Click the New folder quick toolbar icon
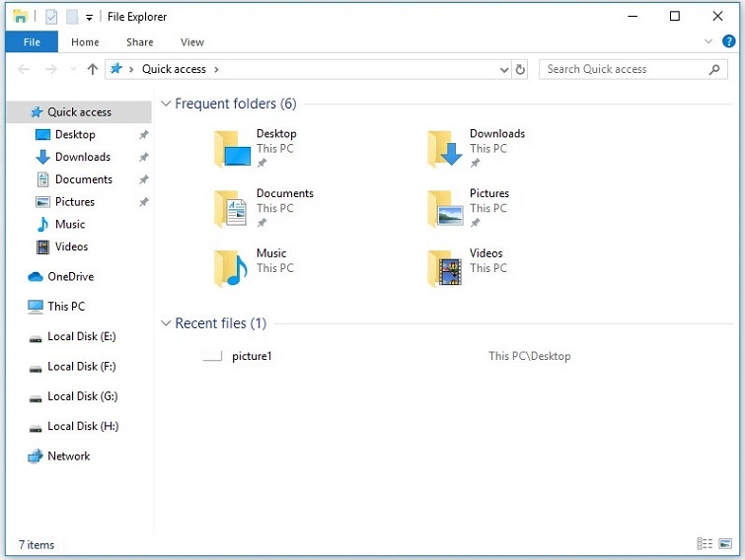The width and height of the screenshot is (745, 560). 72,17
